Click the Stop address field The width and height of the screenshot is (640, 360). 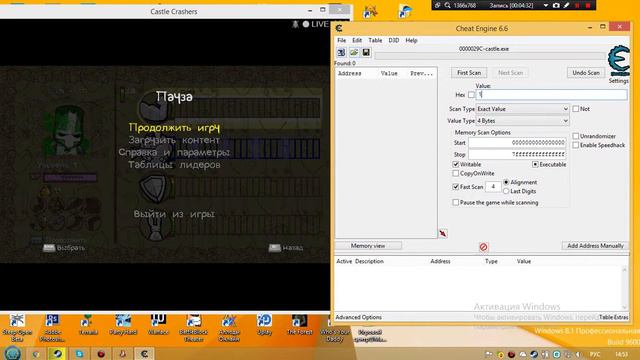click(x=517, y=155)
